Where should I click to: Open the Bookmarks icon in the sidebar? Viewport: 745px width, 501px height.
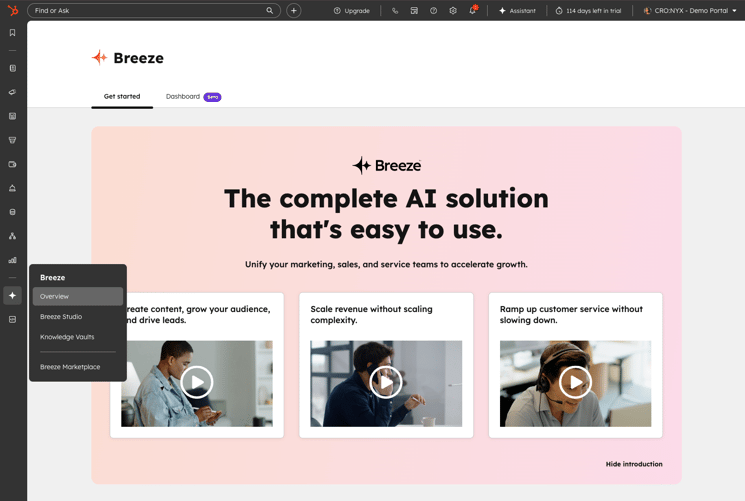pyautogui.click(x=12, y=33)
